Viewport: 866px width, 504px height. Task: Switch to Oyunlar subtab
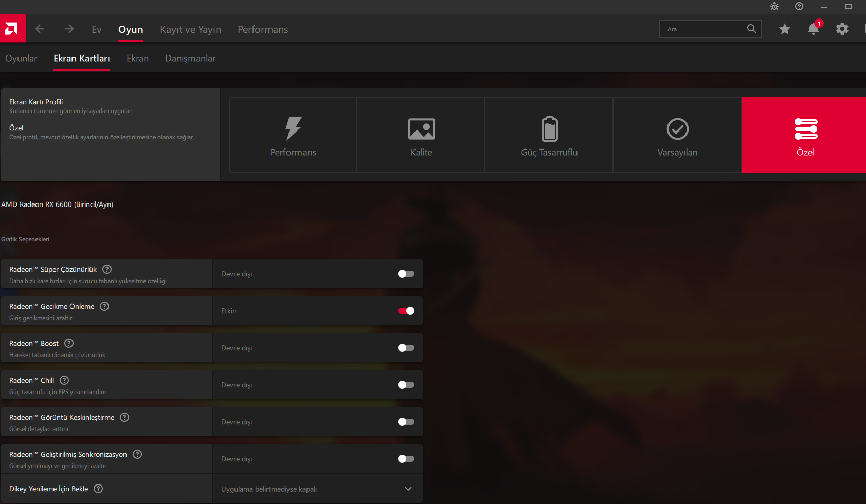point(21,58)
